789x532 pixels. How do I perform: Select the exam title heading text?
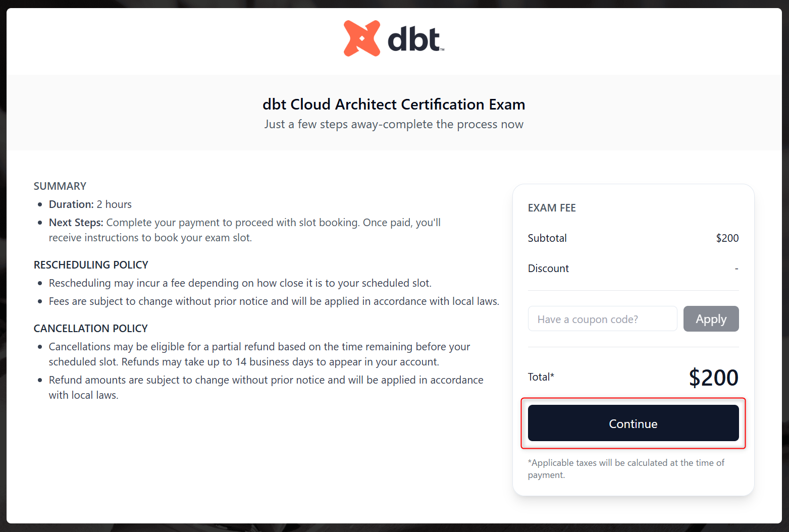tap(394, 104)
